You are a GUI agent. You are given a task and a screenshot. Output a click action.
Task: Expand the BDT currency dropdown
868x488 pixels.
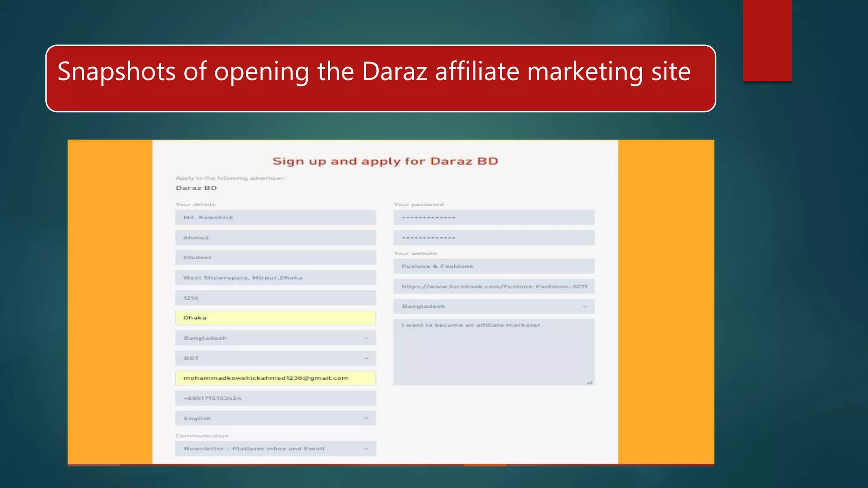pos(275,358)
